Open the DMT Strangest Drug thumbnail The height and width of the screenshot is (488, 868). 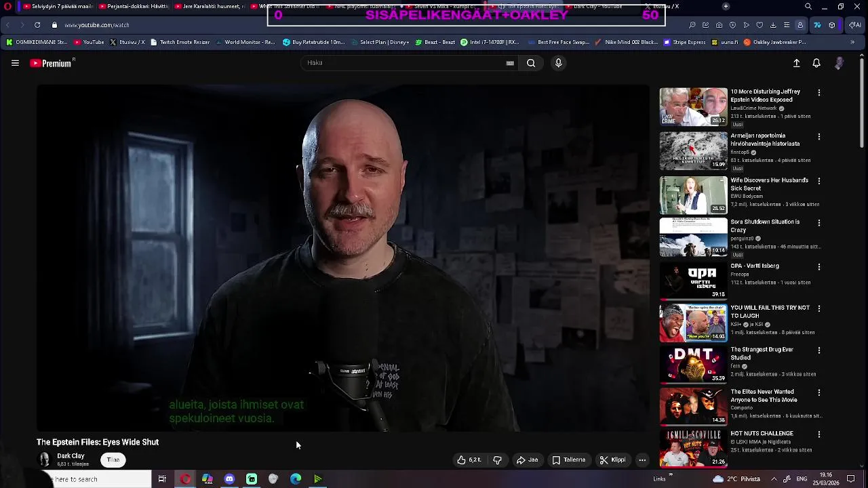pyautogui.click(x=693, y=365)
